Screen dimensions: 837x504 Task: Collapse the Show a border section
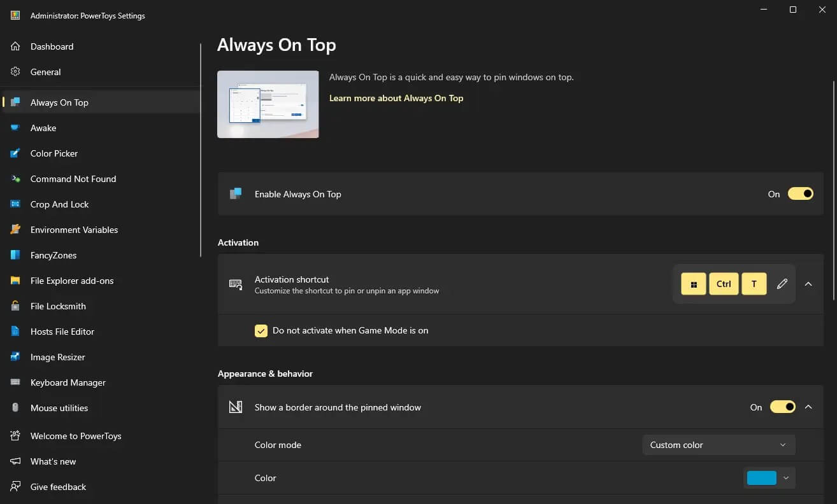808,407
